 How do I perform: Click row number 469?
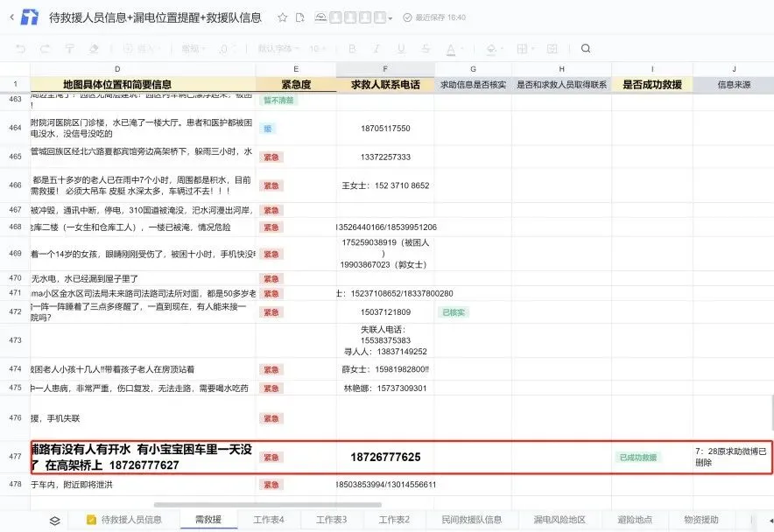15,253
